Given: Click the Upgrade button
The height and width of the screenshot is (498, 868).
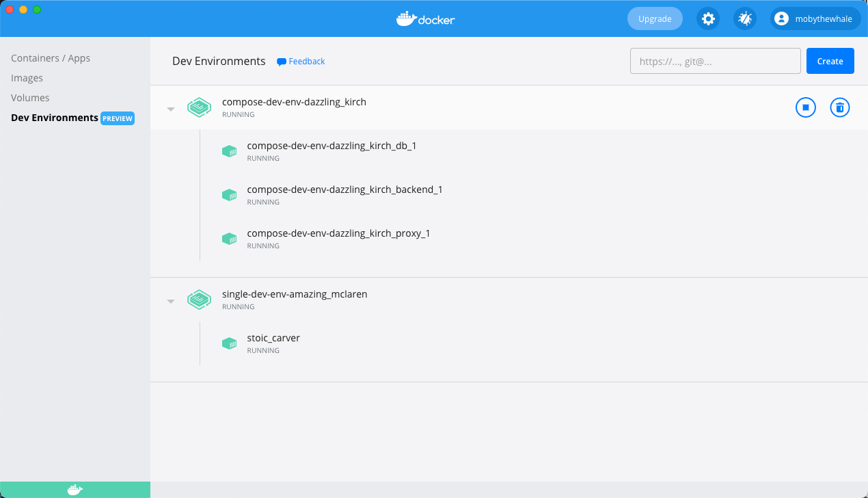Looking at the screenshot, I should [x=655, y=19].
